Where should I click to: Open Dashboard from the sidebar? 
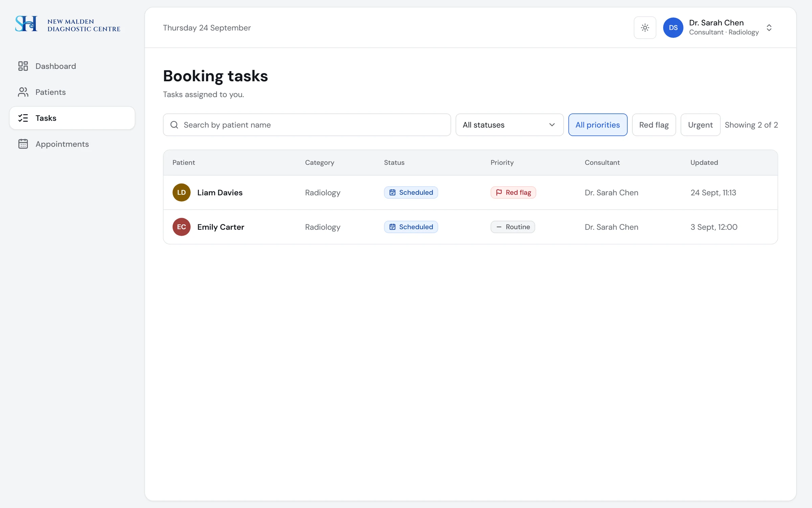(72, 66)
